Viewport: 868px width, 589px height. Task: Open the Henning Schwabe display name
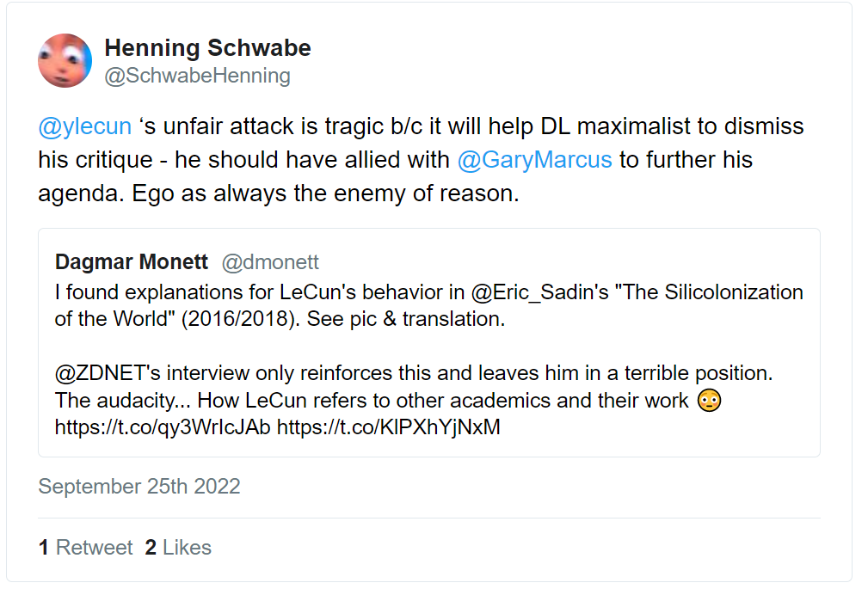pyautogui.click(x=207, y=48)
